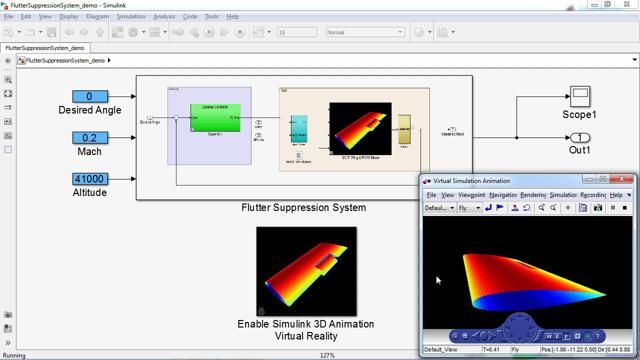The width and height of the screenshot is (640, 360).
Task: Zoom in using the animation toolbar
Action: tap(542, 208)
